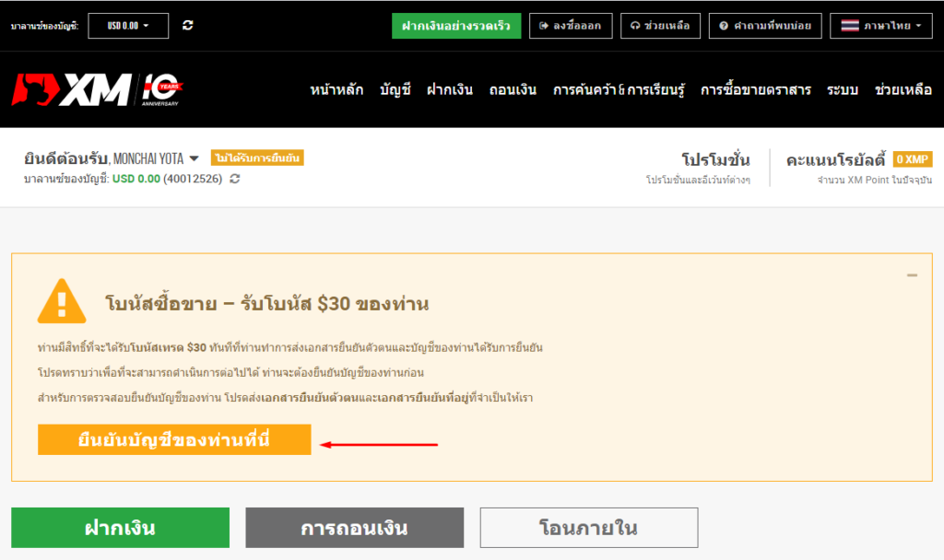Open the การซื้อขายตราสาร menu
This screenshot has height=560, width=944.
pyautogui.click(x=757, y=90)
